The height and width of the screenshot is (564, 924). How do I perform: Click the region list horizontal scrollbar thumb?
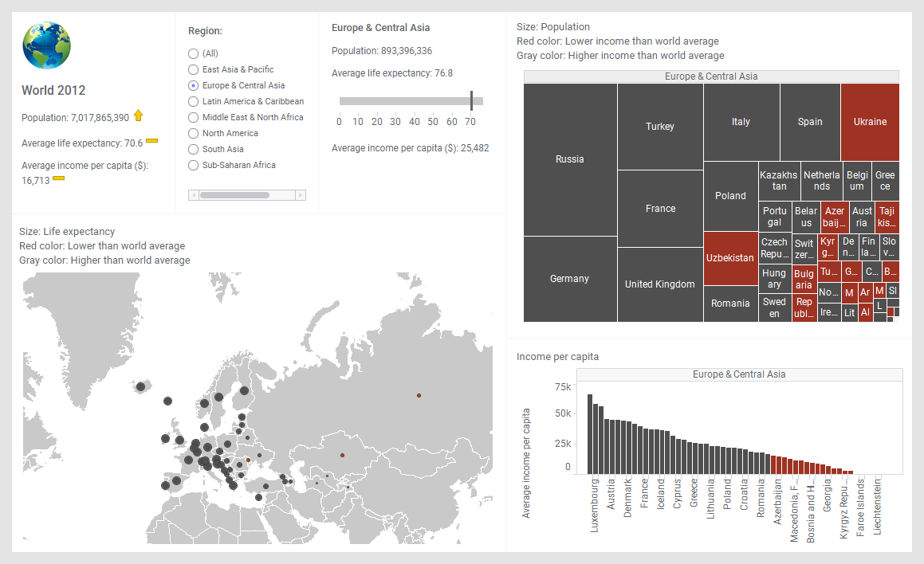click(234, 195)
